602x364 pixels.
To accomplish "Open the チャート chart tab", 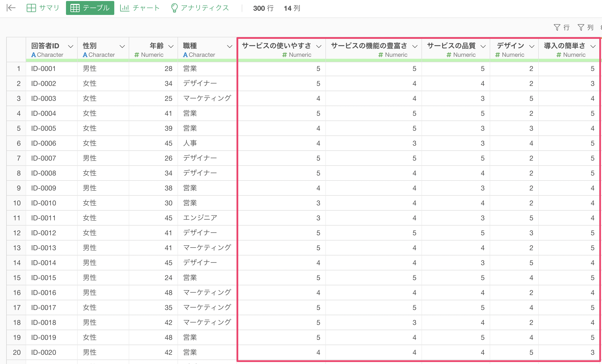I will [x=140, y=8].
